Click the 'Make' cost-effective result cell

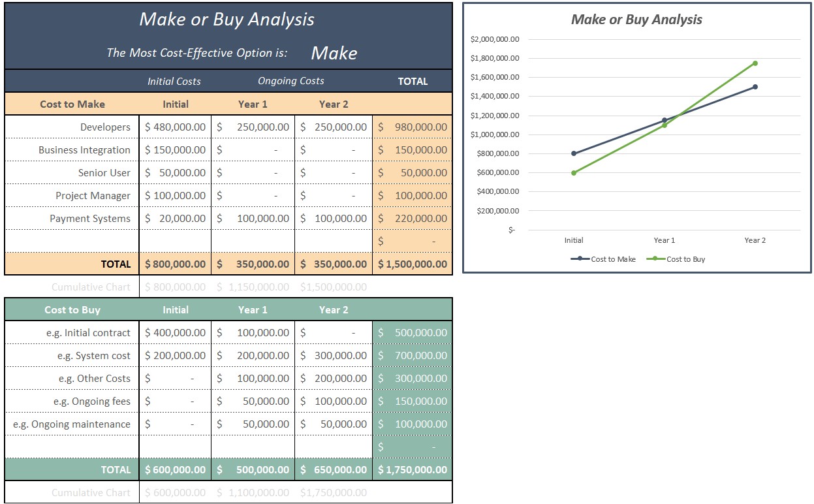point(334,53)
